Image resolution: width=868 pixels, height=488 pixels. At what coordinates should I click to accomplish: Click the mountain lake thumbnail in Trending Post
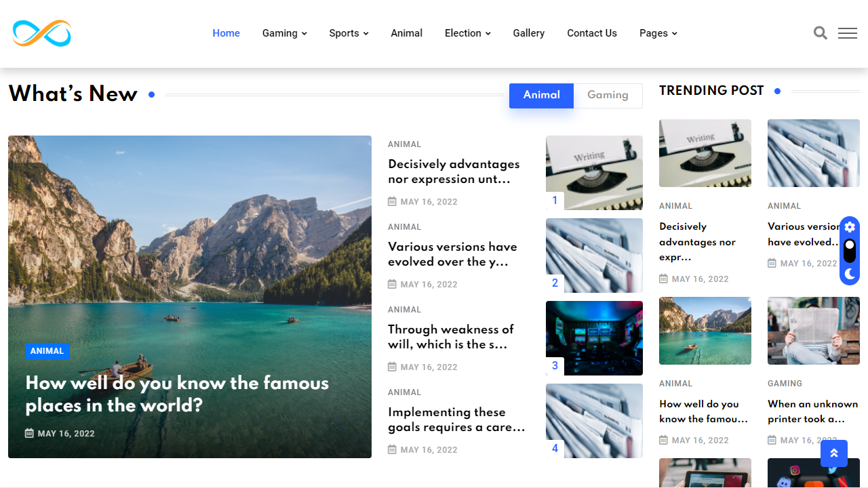[705, 331]
